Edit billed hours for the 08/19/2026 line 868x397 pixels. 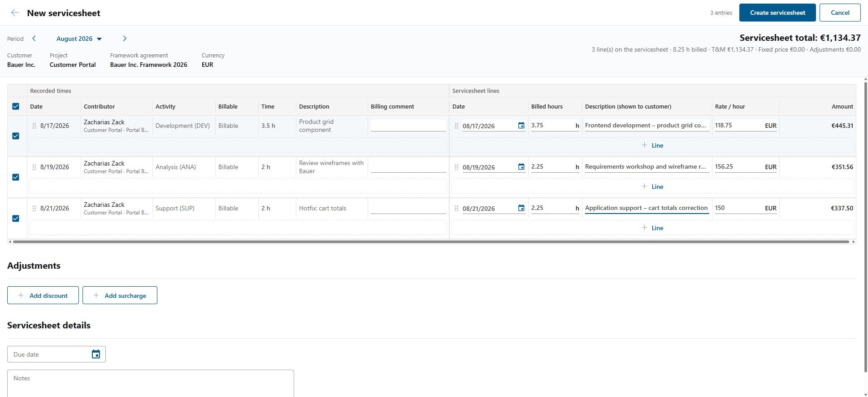coord(555,167)
